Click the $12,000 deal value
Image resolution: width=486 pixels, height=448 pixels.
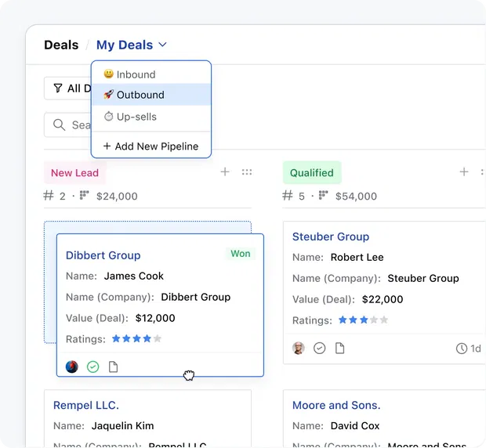pos(155,318)
